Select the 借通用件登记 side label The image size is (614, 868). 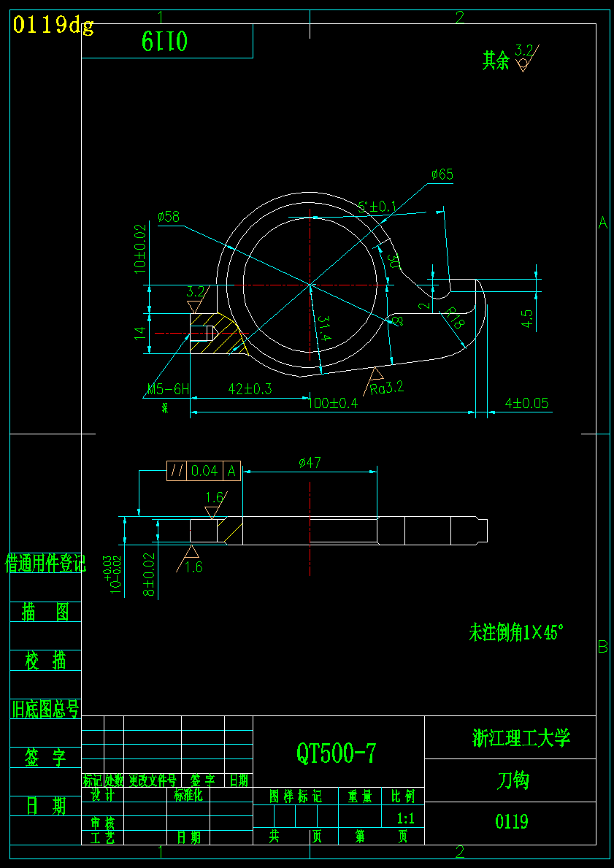[45, 563]
